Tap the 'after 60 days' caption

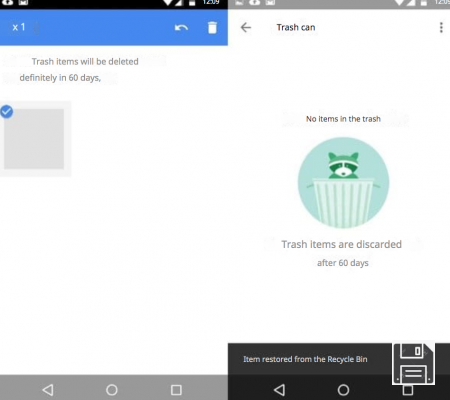click(343, 263)
